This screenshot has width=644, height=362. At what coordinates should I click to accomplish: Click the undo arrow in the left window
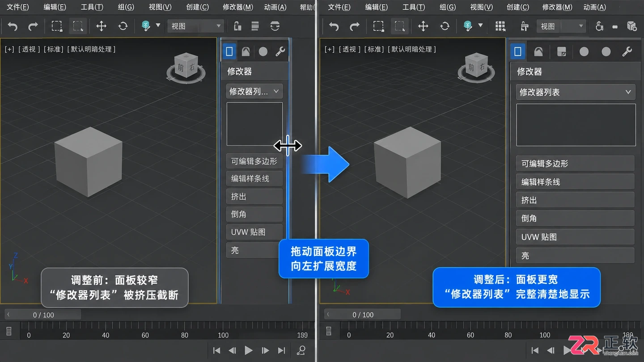[13, 26]
